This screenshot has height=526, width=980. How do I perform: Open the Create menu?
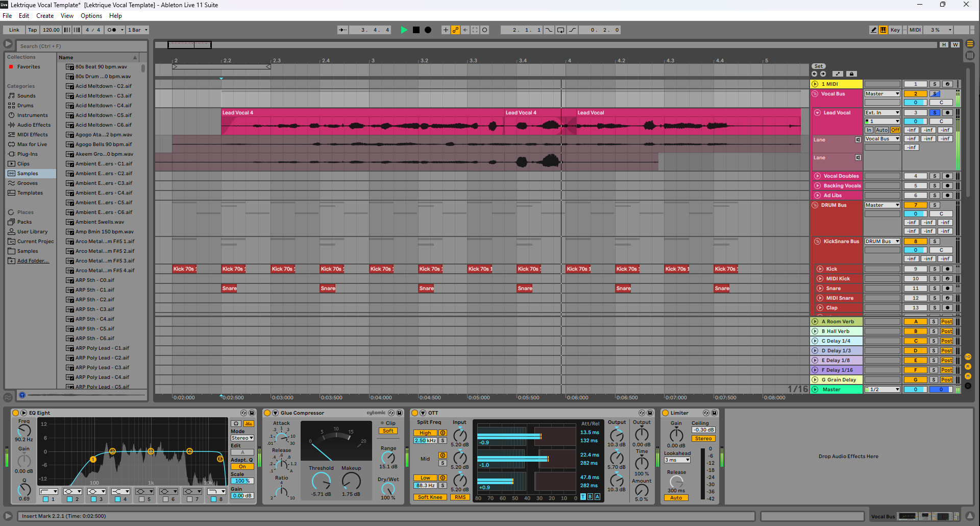click(x=45, y=16)
